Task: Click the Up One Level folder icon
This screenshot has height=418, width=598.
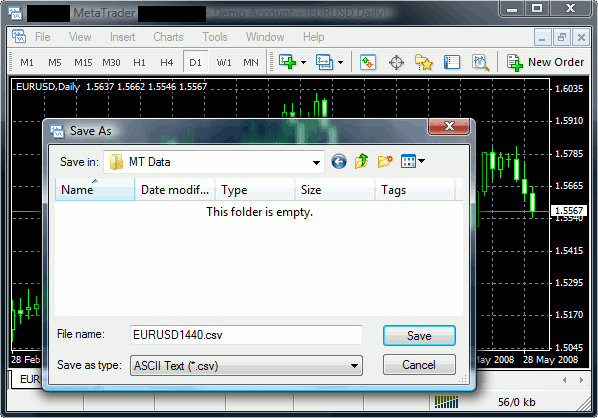Action: tap(362, 161)
